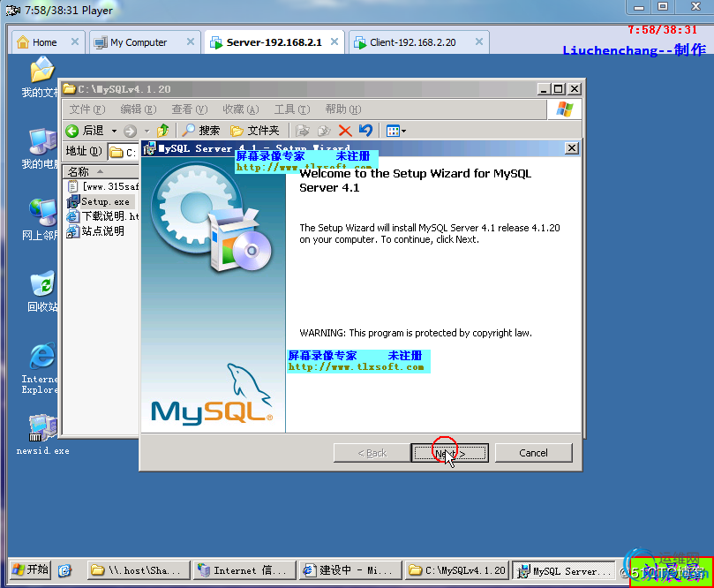Screen dimensions: 714x588
Task: Select Setup.exe in the file list
Action: (x=99, y=201)
